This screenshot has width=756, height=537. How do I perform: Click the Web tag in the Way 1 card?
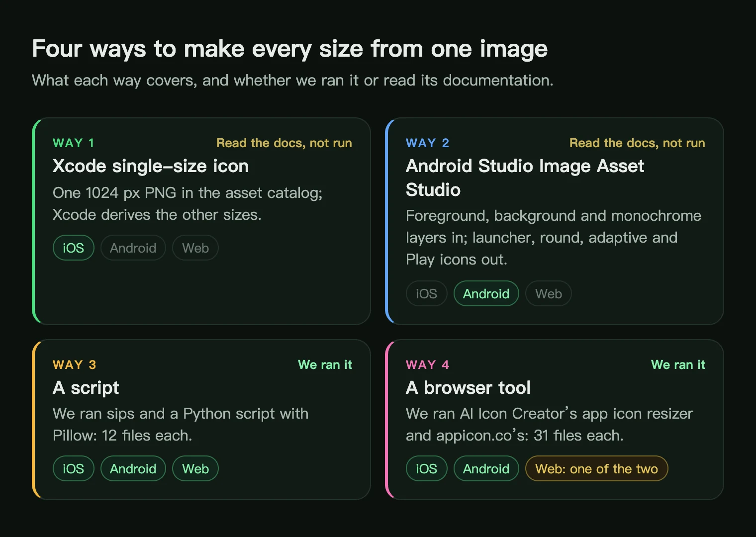195,248
